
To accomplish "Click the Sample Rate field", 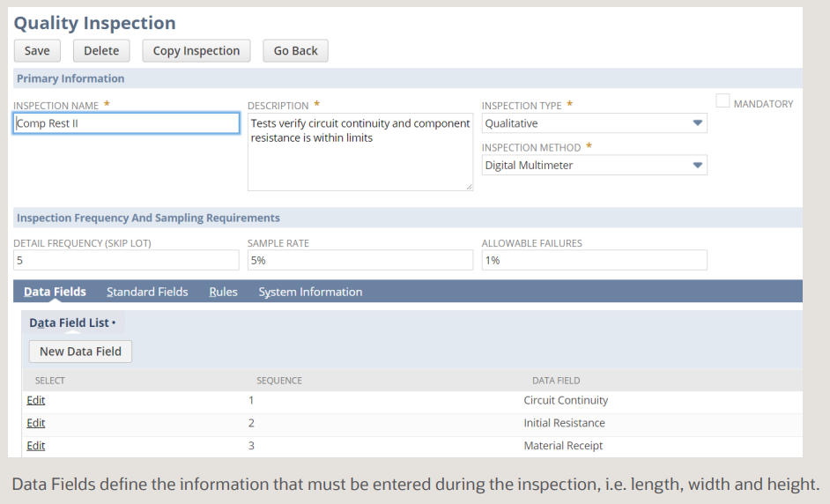I will (359, 260).
